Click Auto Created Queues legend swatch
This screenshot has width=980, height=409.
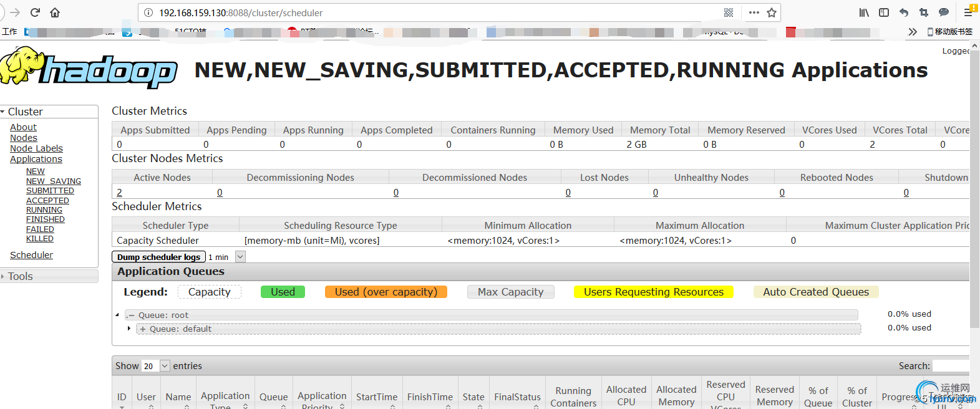[x=816, y=292]
